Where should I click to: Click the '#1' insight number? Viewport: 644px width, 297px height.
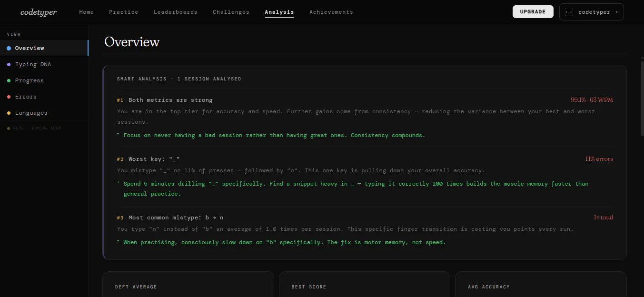[120, 100]
